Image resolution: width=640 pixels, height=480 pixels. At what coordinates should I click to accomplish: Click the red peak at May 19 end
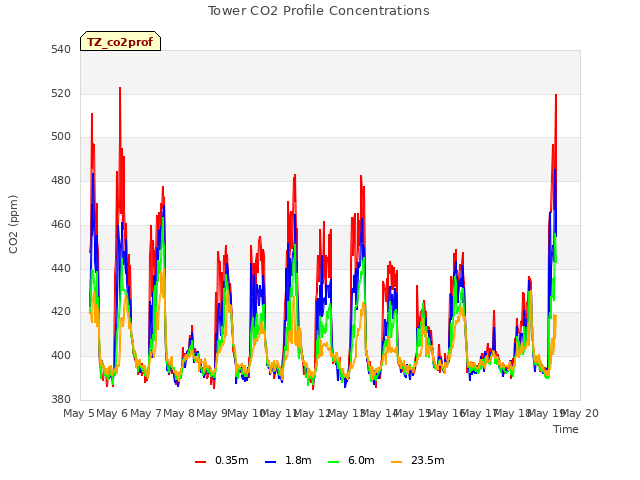[x=556, y=96]
